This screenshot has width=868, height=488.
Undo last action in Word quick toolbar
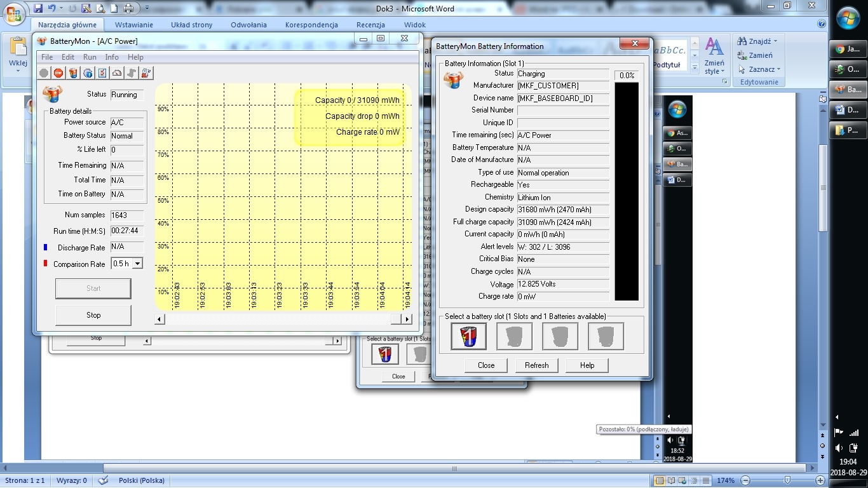click(52, 8)
